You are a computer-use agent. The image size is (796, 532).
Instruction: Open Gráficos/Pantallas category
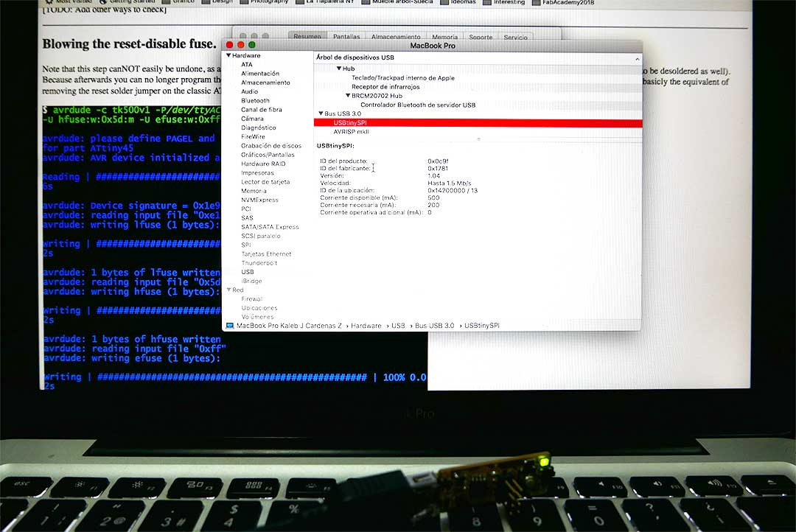[268, 155]
